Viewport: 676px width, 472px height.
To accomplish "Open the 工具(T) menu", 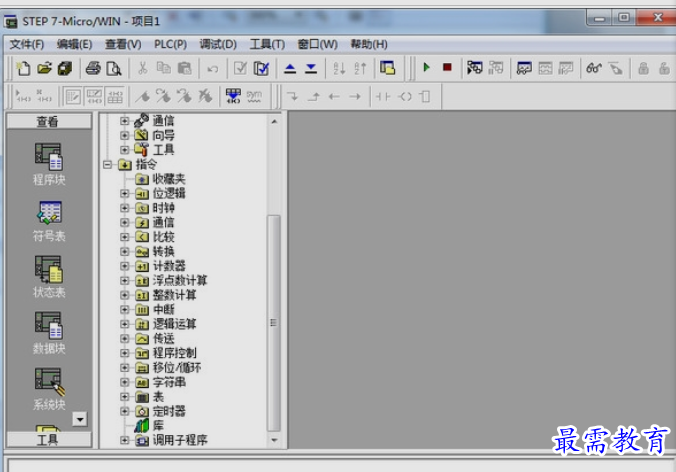I will [x=267, y=44].
